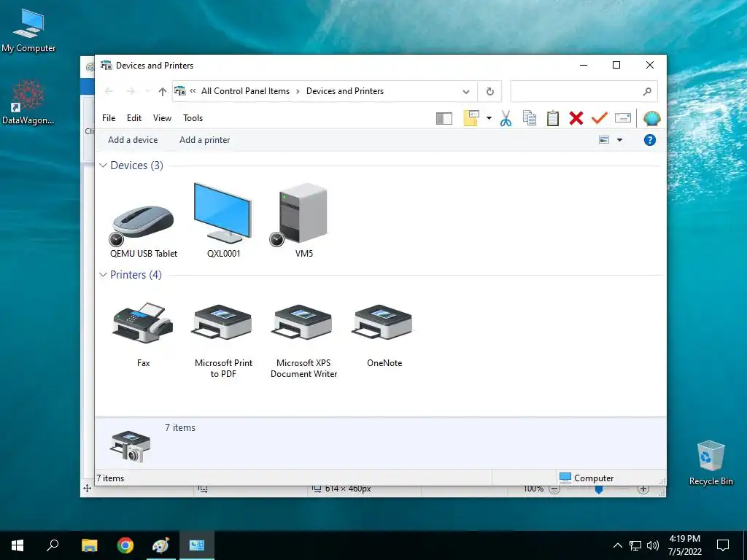The width and height of the screenshot is (747, 560).
Task: Open the blue Help question mark
Action: pos(650,140)
